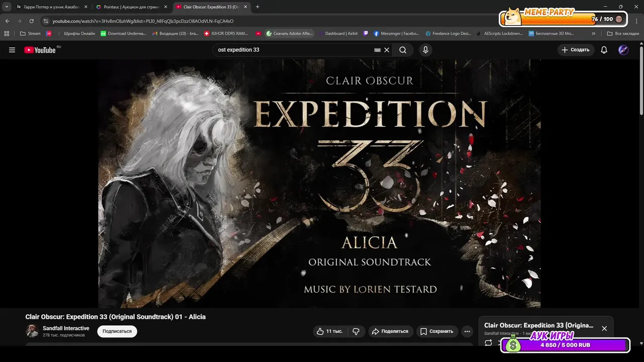This screenshot has width=644, height=362.
Task: Open the Скачать Adobe Afte... bookmark
Action: pos(290,34)
